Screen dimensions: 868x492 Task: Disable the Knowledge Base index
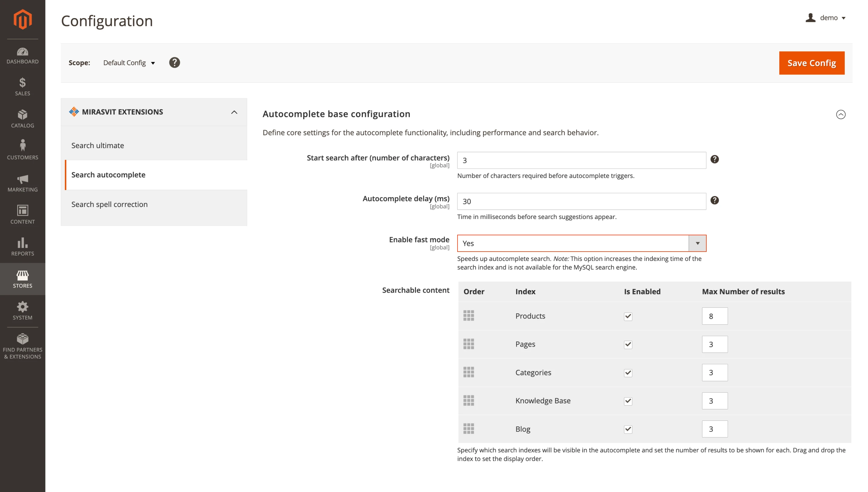(x=628, y=401)
